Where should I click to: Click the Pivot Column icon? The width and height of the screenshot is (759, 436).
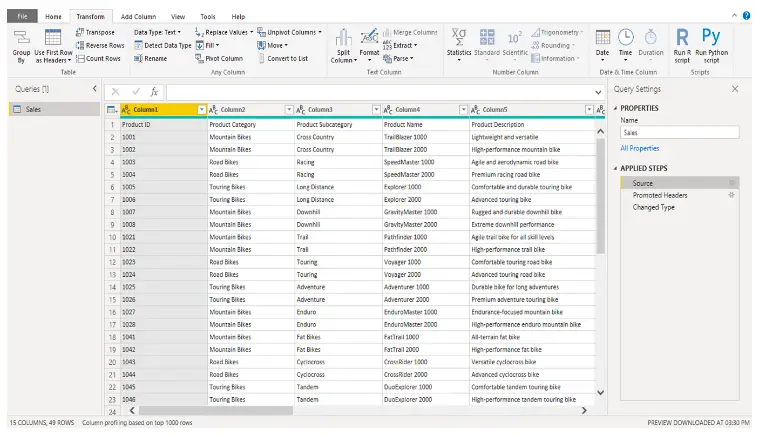point(199,58)
